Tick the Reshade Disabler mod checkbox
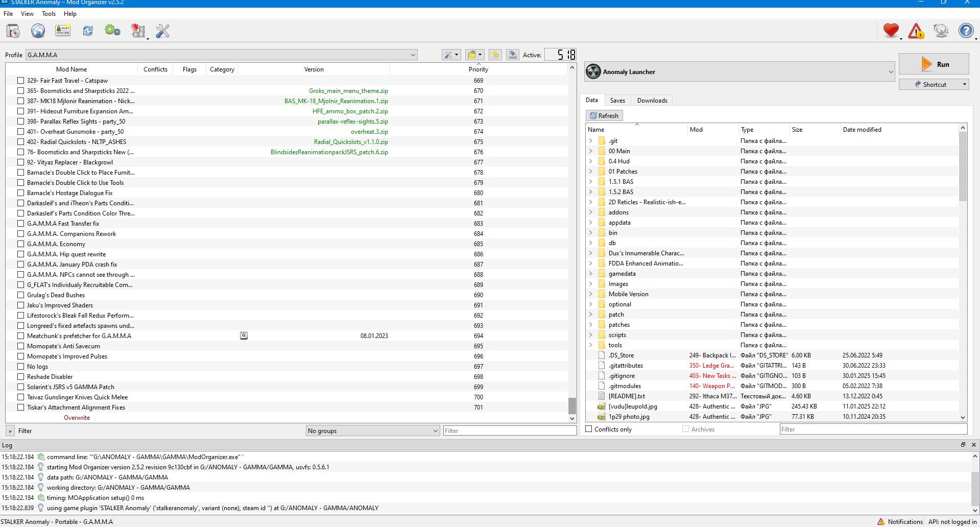980x527 pixels. tap(21, 377)
